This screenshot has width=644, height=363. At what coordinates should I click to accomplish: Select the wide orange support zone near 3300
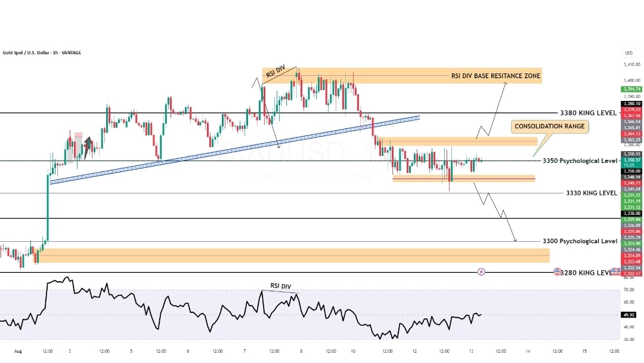coord(291,256)
